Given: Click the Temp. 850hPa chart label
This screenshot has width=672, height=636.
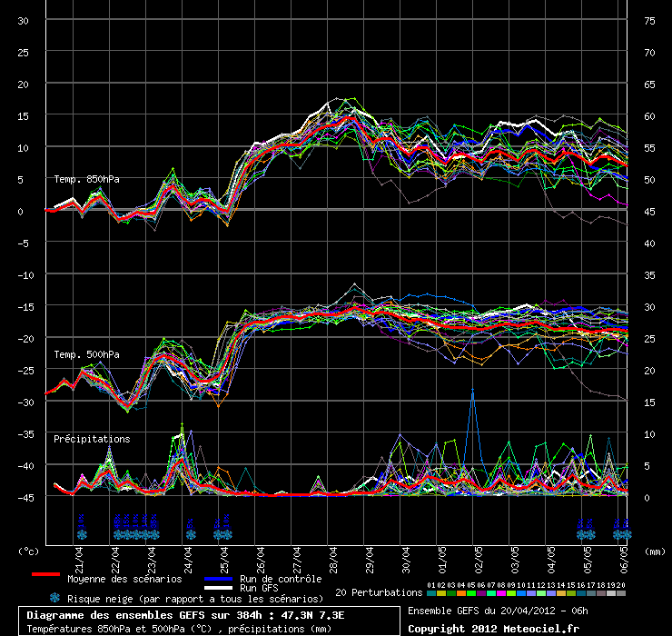Looking at the screenshot, I should pyautogui.click(x=86, y=179).
